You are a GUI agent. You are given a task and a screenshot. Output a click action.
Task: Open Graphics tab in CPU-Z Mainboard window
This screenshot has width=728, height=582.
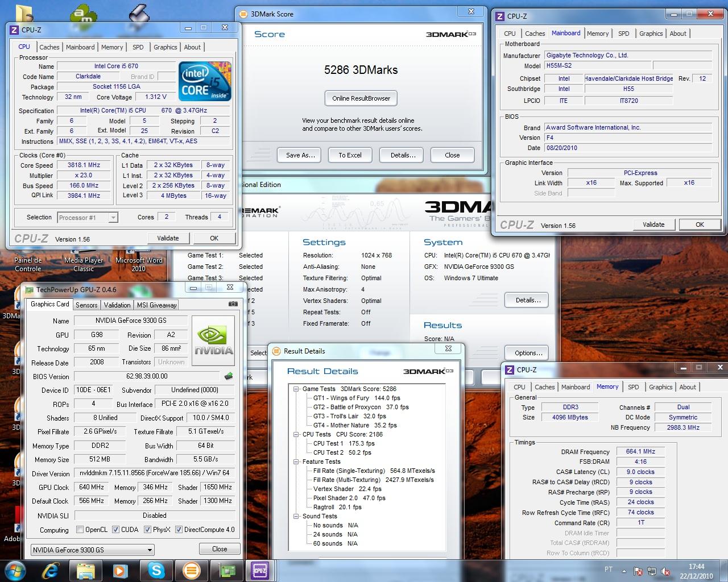(651, 34)
